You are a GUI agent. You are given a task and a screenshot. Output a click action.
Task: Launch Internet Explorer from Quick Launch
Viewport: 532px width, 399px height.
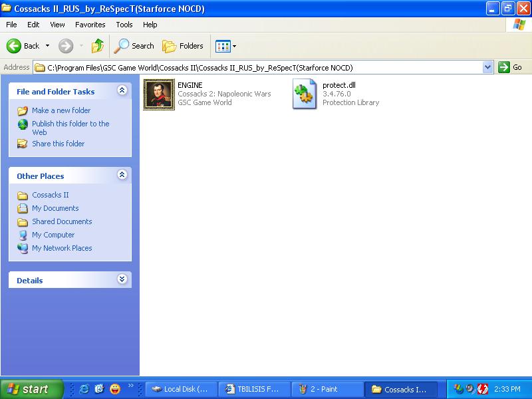(x=84, y=389)
